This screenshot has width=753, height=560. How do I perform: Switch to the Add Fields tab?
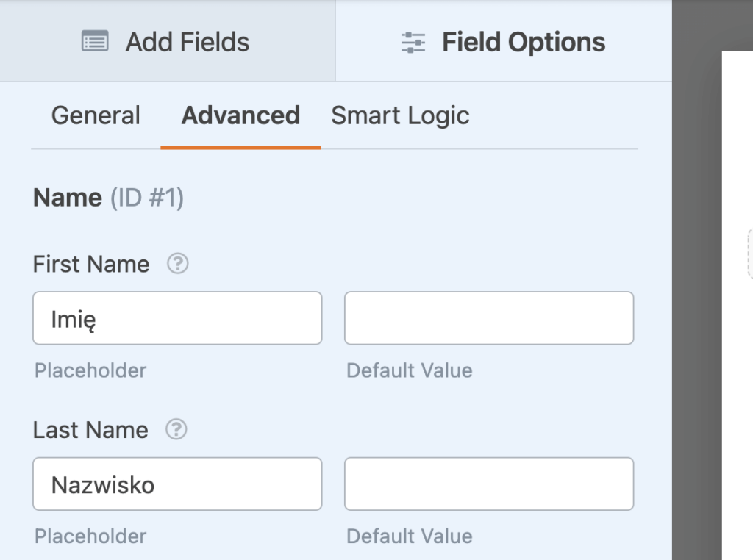(x=166, y=42)
